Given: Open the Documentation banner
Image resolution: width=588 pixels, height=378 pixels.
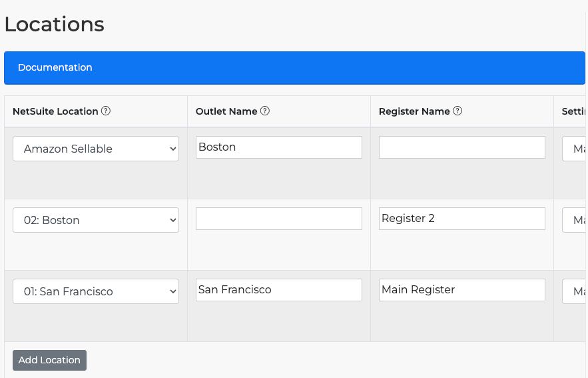Looking at the screenshot, I should point(55,67).
